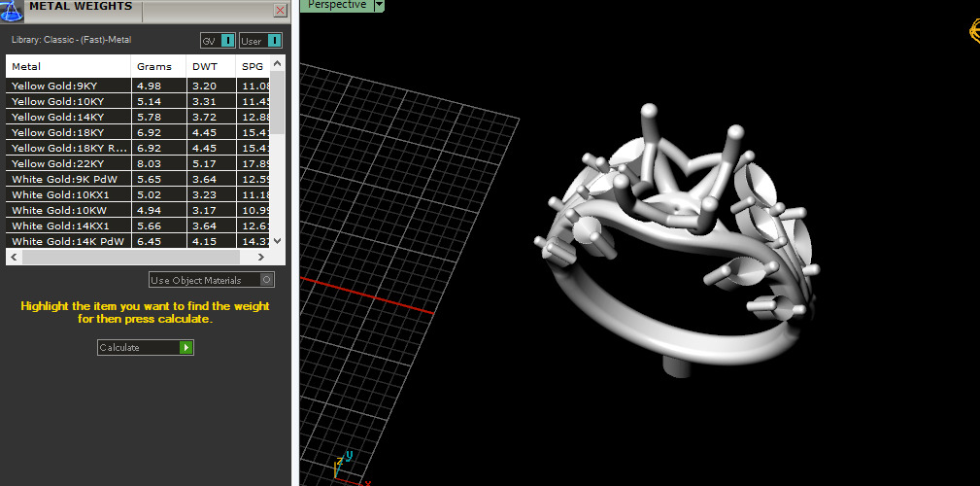The width and height of the screenshot is (980, 486).
Task: Click the Metal Weights panel logo icon
Action: (x=12, y=10)
